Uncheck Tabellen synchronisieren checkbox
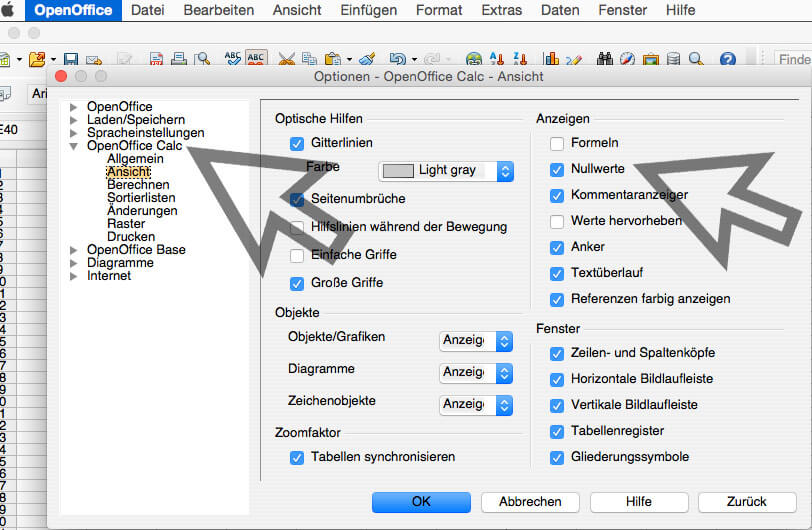The image size is (812, 530). [x=297, y=457]
